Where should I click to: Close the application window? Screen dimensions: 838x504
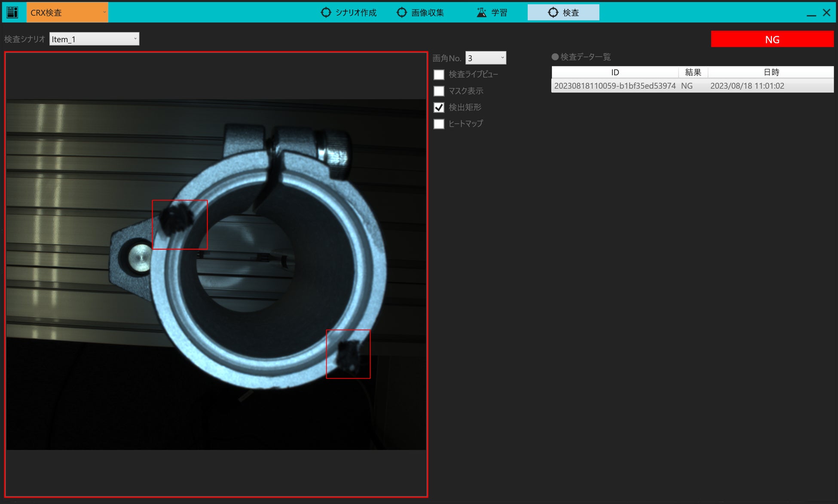coord(826,12)
